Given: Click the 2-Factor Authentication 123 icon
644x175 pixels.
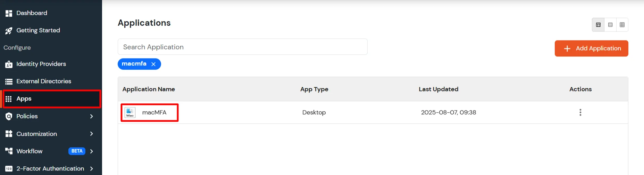Looking at the screenshot, I should coord(9,169).
